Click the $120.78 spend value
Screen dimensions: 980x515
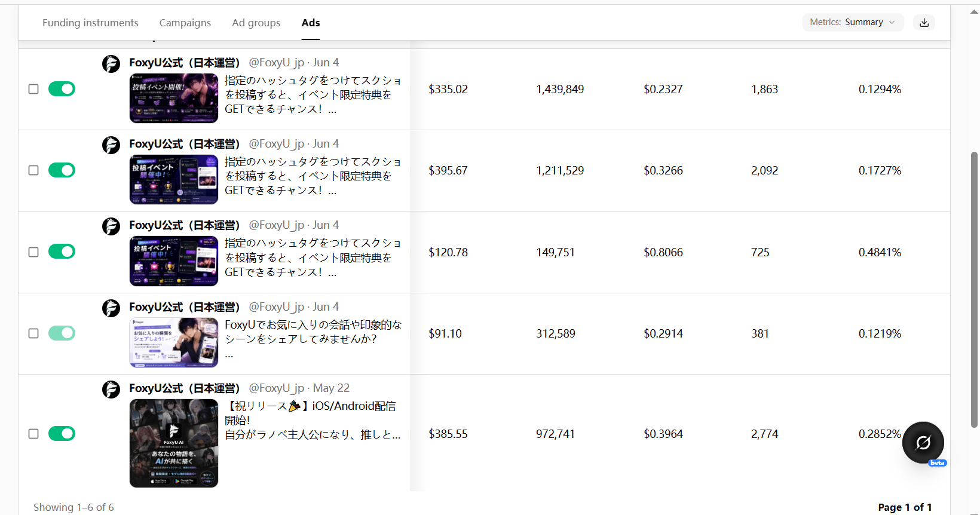pos(448,252)
